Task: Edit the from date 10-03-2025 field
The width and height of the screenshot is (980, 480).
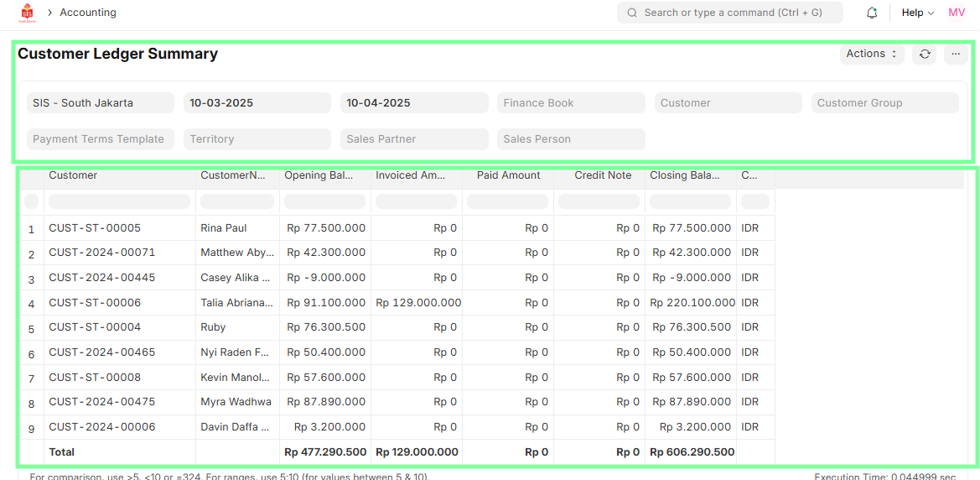Action: [x=257, y=103]
